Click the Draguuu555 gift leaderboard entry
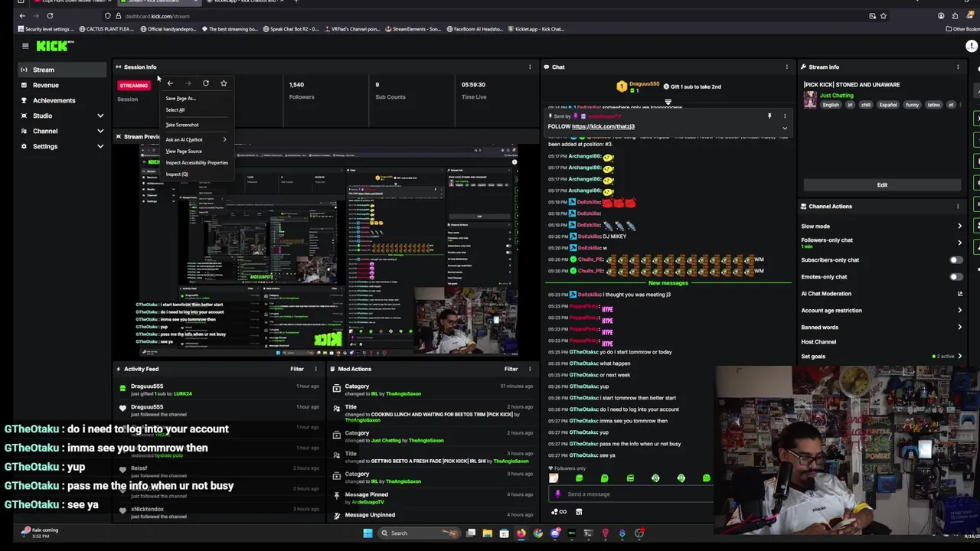The height and width of the screenshot is (551, 980). point(639,86)
